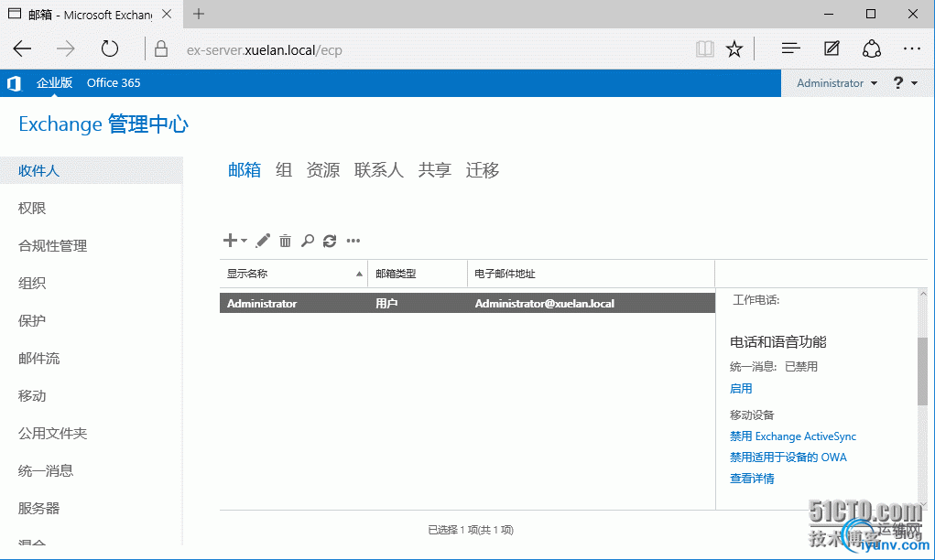
Task: Expand the Administrator account dropdown
Action: 837,82
